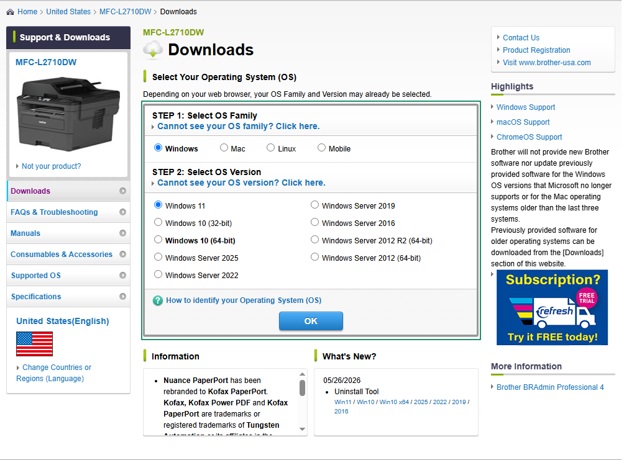Open the Windows Support highlight link

525,107
